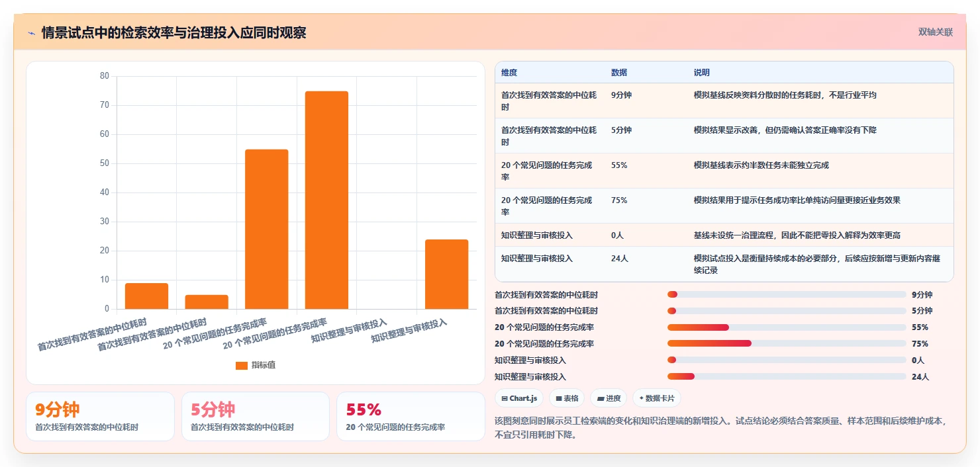
Task: Click the chart bar with value 5
Action: pyautogui.click(x=207, y=302)
